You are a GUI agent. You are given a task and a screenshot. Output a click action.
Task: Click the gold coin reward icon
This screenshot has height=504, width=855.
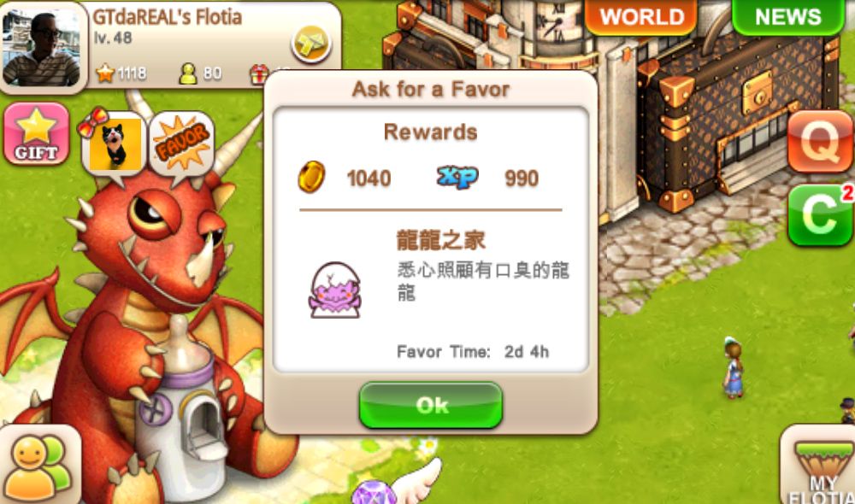[311, 177]
